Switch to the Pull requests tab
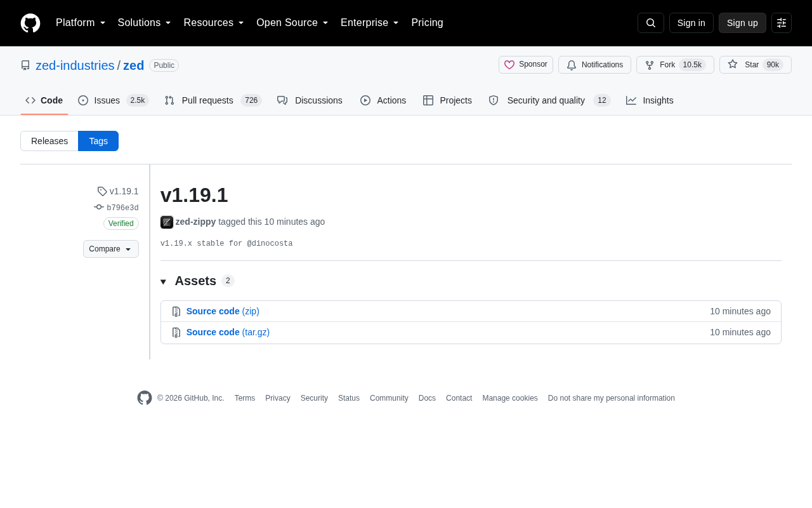This screenshot has height=508, width=812. 213,100
